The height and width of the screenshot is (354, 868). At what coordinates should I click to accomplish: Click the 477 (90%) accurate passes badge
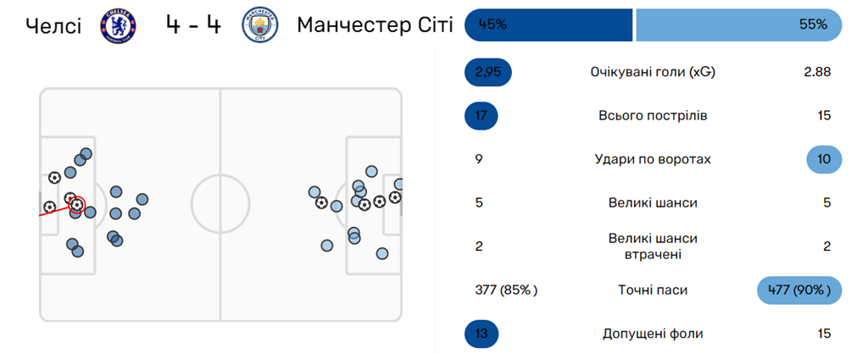[x=799, y=290]
